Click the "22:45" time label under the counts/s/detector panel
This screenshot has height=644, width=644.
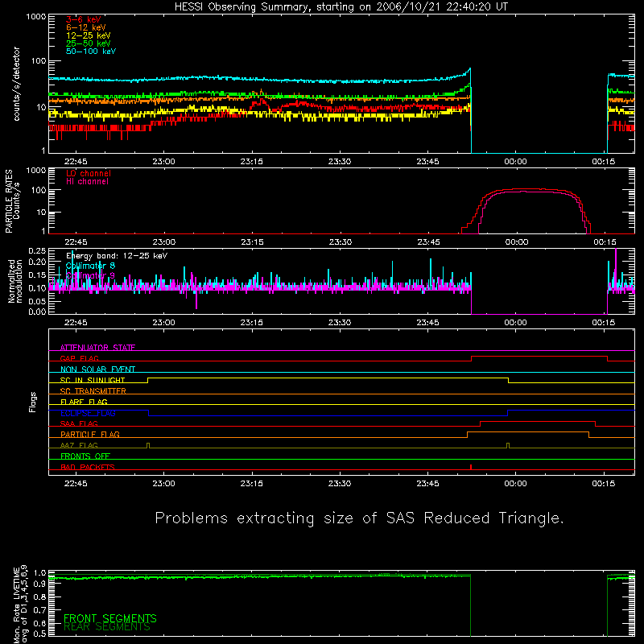[x=76, y=162]
